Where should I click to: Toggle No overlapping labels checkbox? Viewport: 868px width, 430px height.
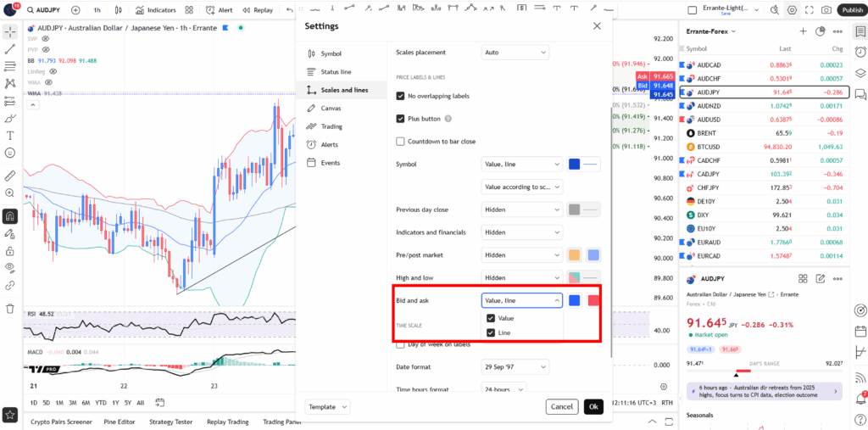click(401, 96)
